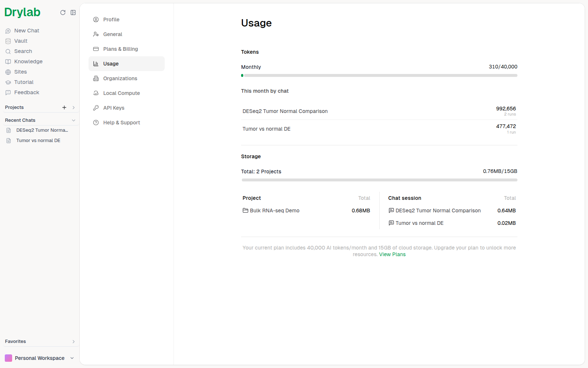Screen dimensions: 588x368
Task: Follow the View Plans link
Action: [392, 254]
